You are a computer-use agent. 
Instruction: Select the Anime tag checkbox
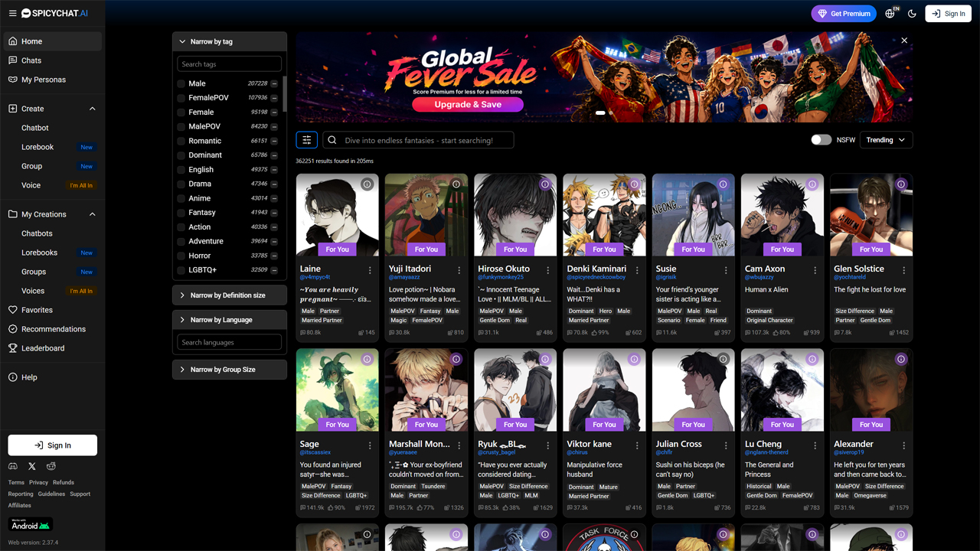(x=181, y=198)
